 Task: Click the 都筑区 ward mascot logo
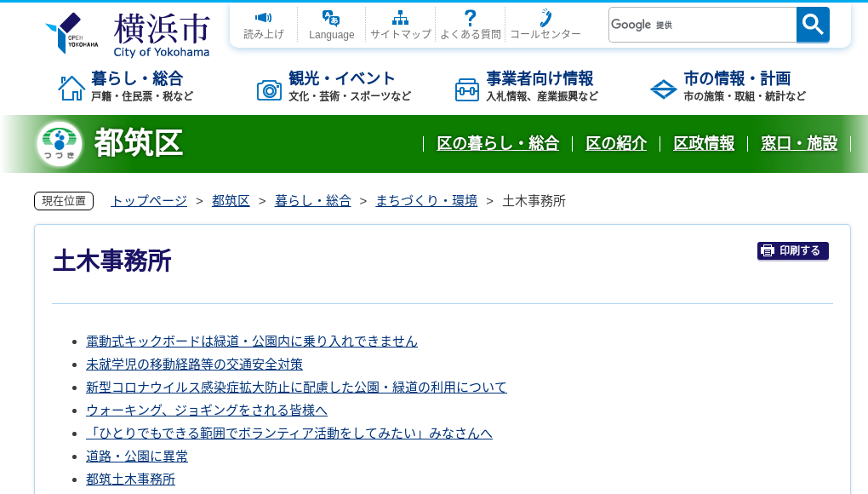pyautogui.click(x=59, y=142)
